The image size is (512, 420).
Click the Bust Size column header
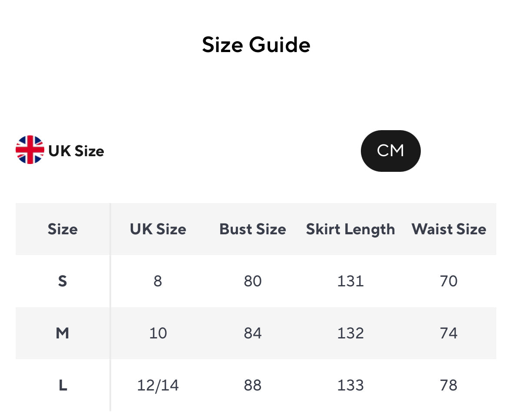[253, 229]
